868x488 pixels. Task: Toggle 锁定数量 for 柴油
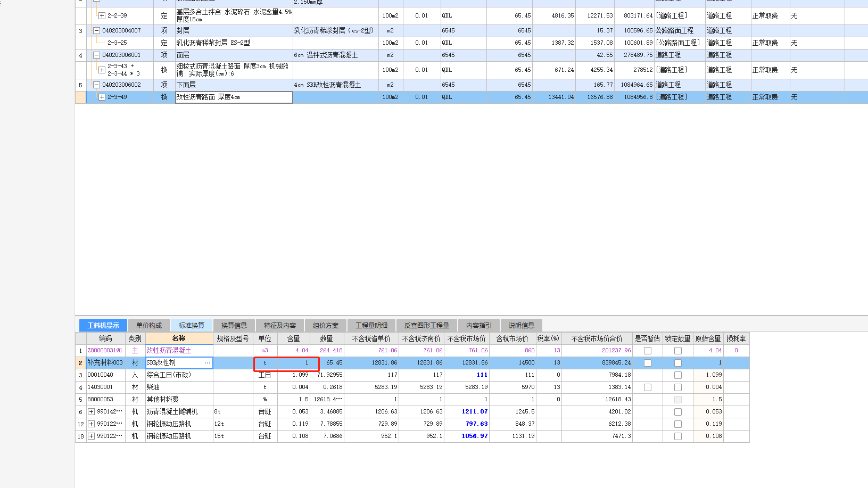pyautogui.click(x=678, y=387)
